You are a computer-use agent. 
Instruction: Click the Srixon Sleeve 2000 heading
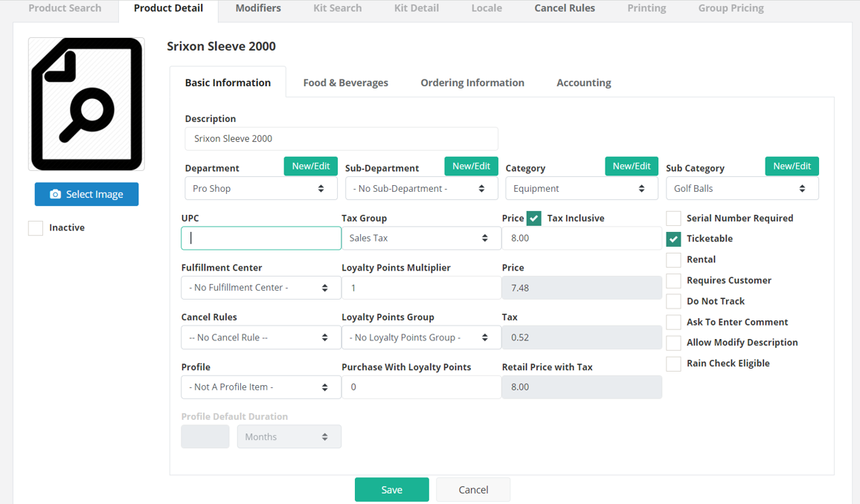tap(221, 47)
